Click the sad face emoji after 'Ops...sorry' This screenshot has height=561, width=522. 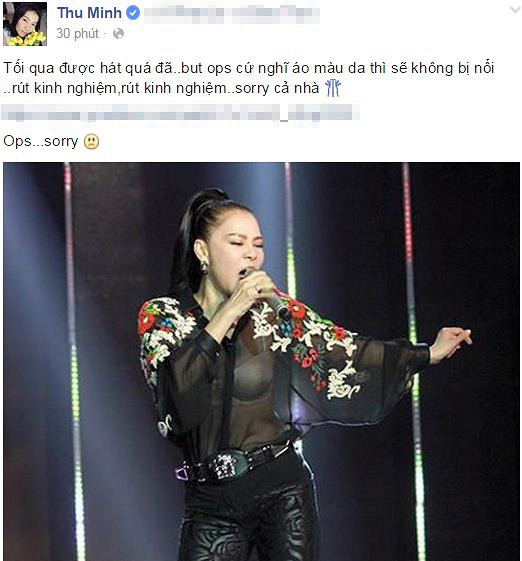point(91,142)
